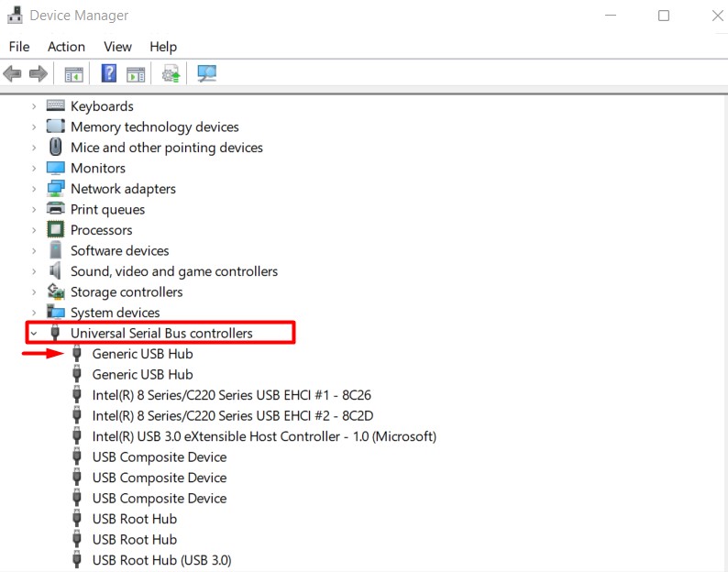
Task: Click the Keyboards category icon
Action: (56, 105)
